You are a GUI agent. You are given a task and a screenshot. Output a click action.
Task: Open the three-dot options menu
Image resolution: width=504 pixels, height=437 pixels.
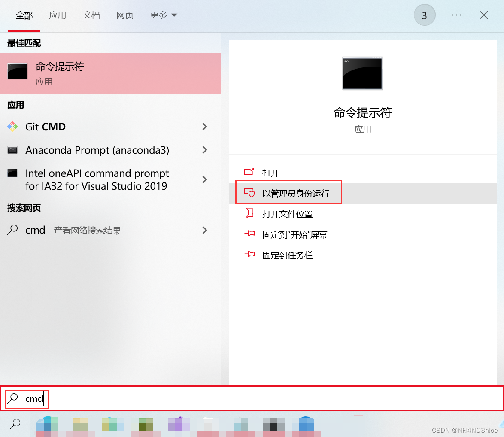coord(456,15)
